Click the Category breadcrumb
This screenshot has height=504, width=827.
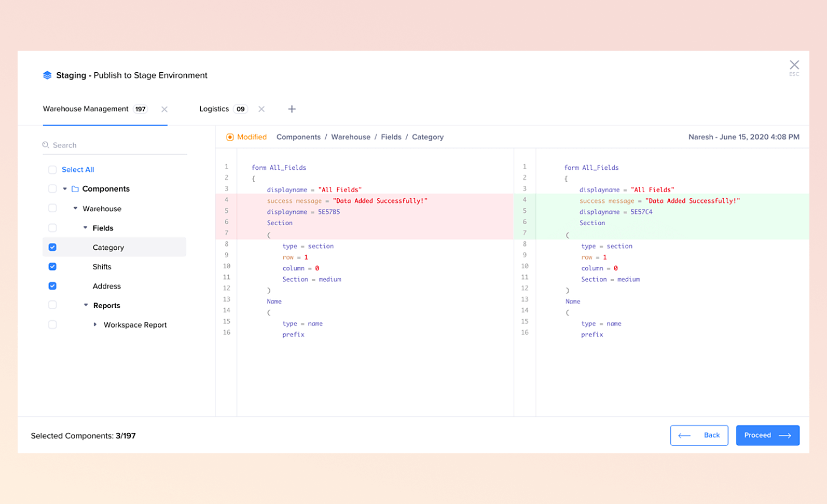click(427, 137)
